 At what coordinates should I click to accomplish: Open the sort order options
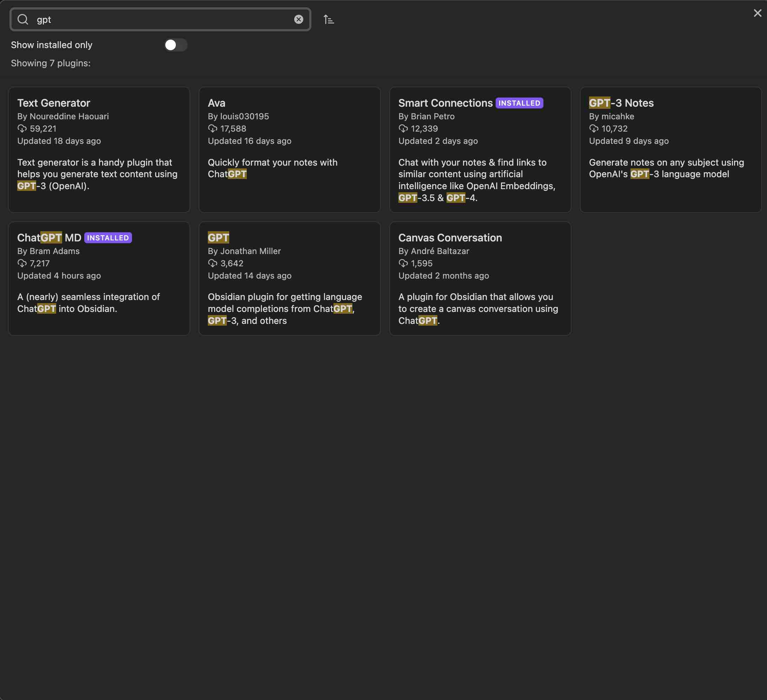click(x=329, y=19)
